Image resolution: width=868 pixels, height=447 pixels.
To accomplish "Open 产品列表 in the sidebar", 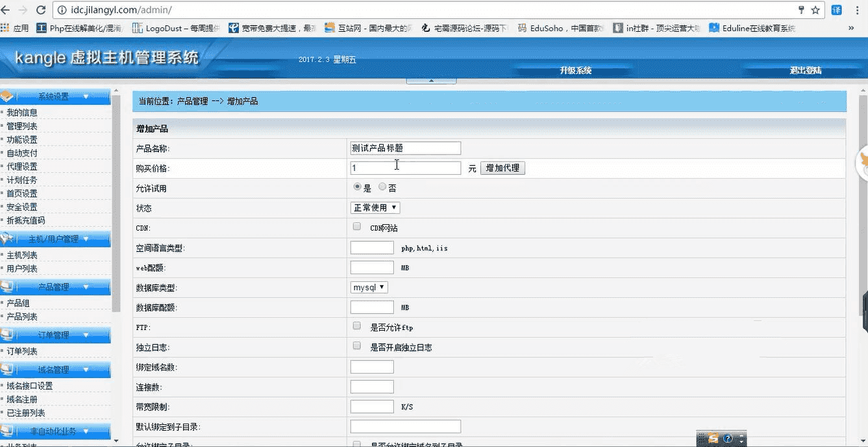I will (22, 317).
